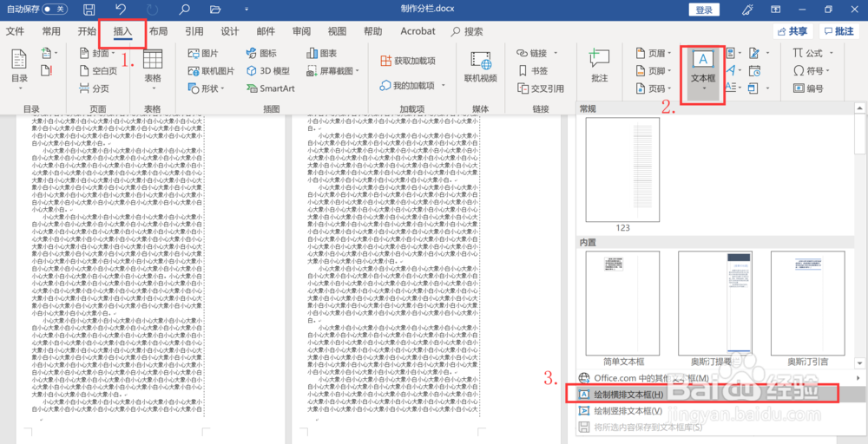Viewport: 868px width, 444px height.
Task: Click the 共享 share button
Action: pos(792,31)
